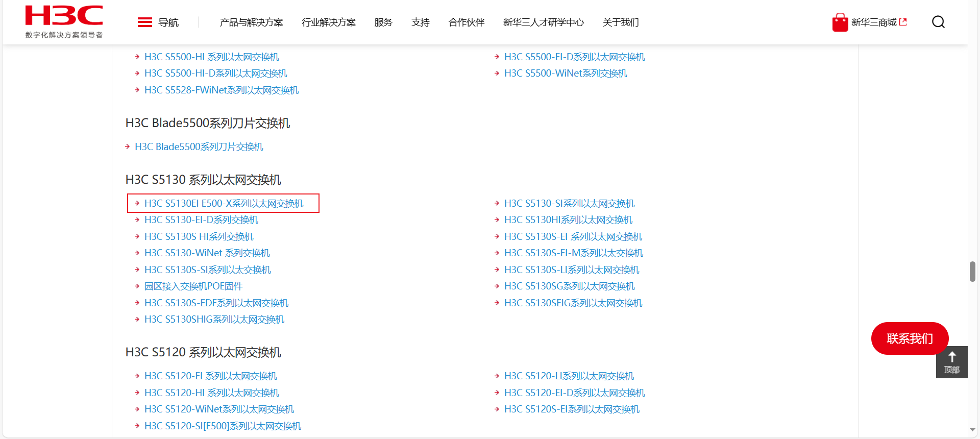Visit the 新华三商城 store link
Screen dimensions: 980x439
click(x=878, y=22)
